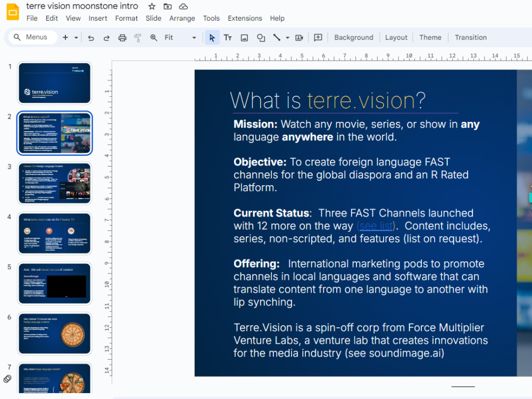Open the shape insertion tool
Image resolution: width=532 pixels, height=399 pixels.
point(261,38)
